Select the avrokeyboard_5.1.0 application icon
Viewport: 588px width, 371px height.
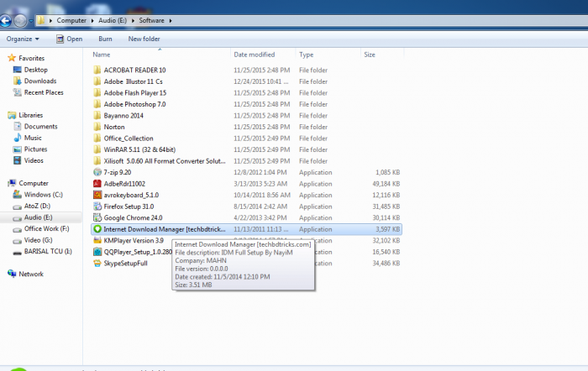pyautogui.click(x=97, y=195)
